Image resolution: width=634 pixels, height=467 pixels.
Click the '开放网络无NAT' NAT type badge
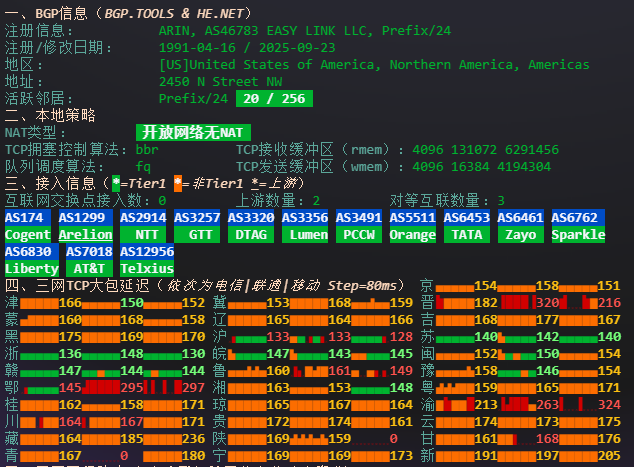pyautogui.click(x=193, y=132)
